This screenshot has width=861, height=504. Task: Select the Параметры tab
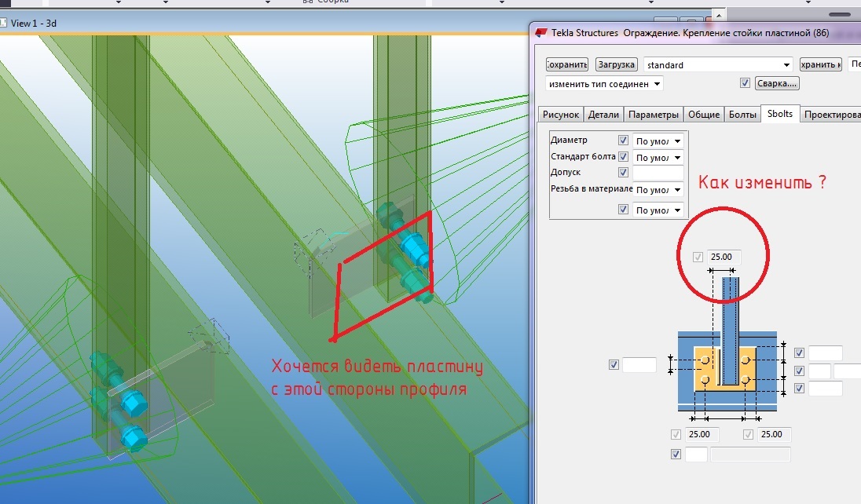654,115
